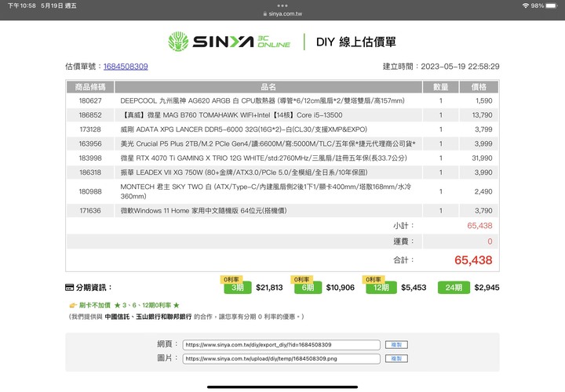Open quote number link 1684508309
Image resolution: width=565 pixels, height=392 pixels.
click(126, 66)
